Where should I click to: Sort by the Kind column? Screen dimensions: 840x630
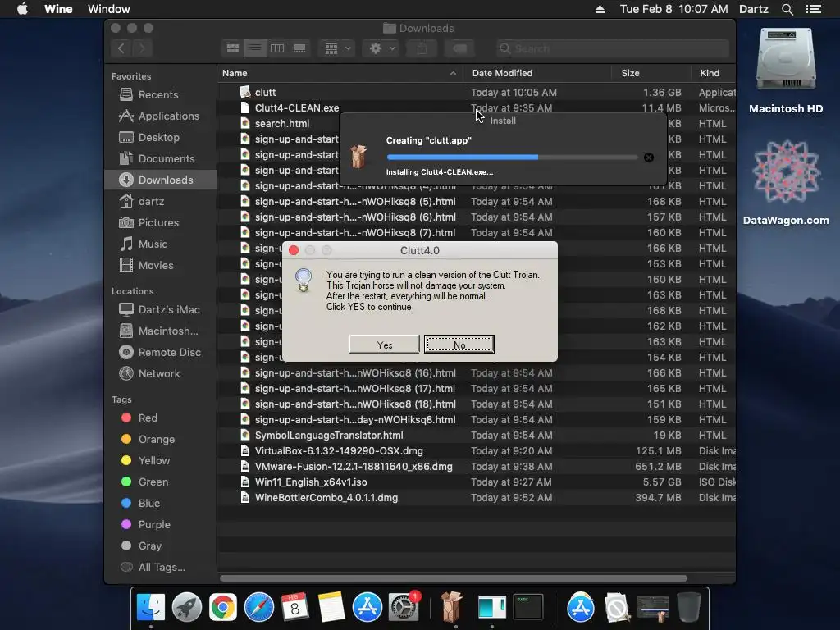(713, 73)
